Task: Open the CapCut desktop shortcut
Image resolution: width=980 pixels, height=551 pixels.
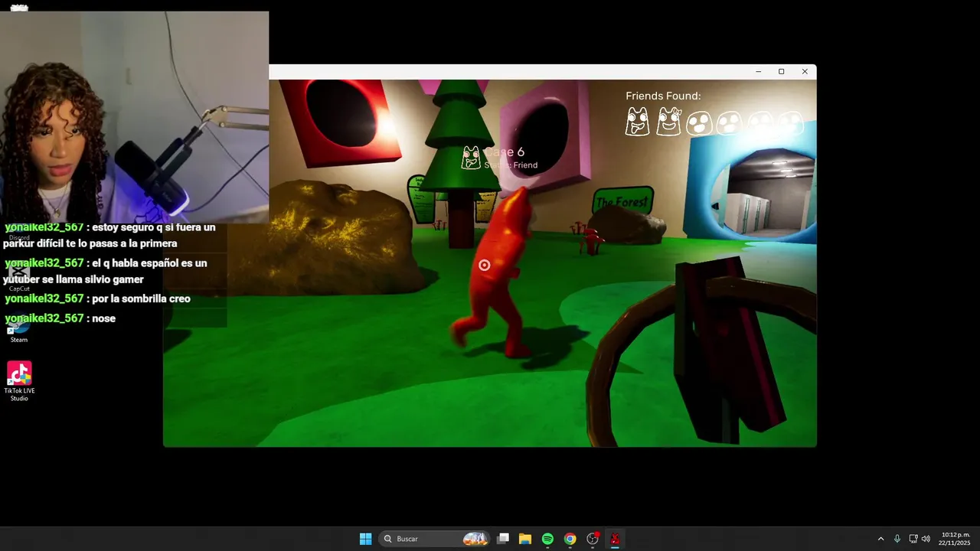Action: pyautogui.click(x=19, y=275)
